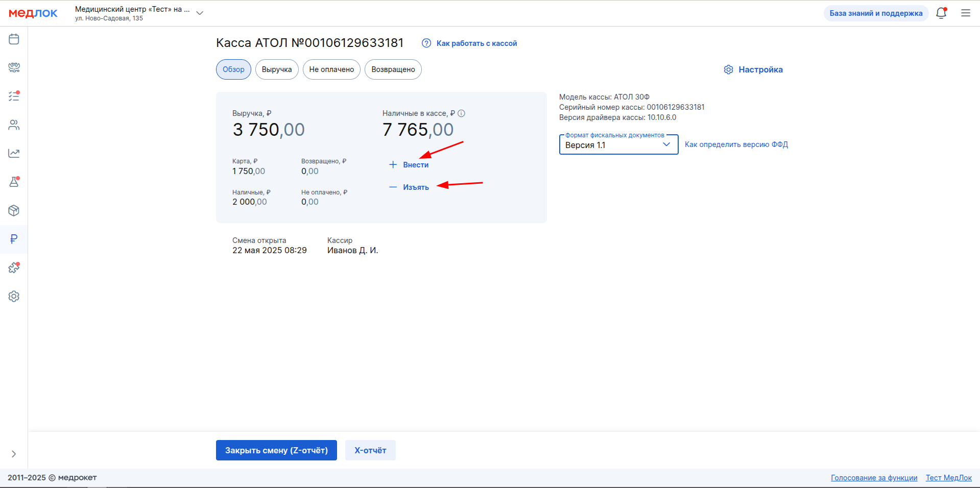980x488 pixels.
Task: Open the laboratory flask icon in sidebar
Action: click(x=14, y=182)
